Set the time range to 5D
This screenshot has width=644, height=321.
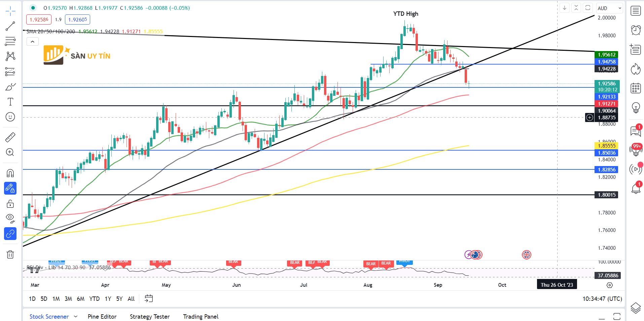coord(44,299)
